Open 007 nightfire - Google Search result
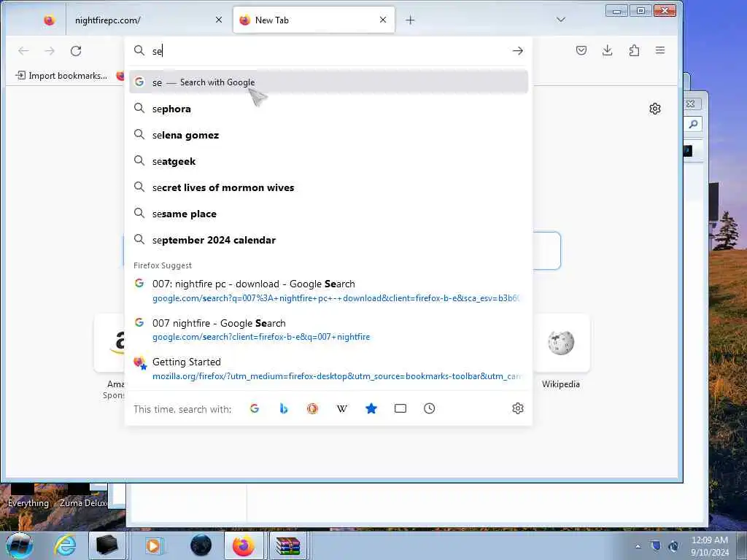This screenshot has height=560, width=747. click(x=329, y=330)
